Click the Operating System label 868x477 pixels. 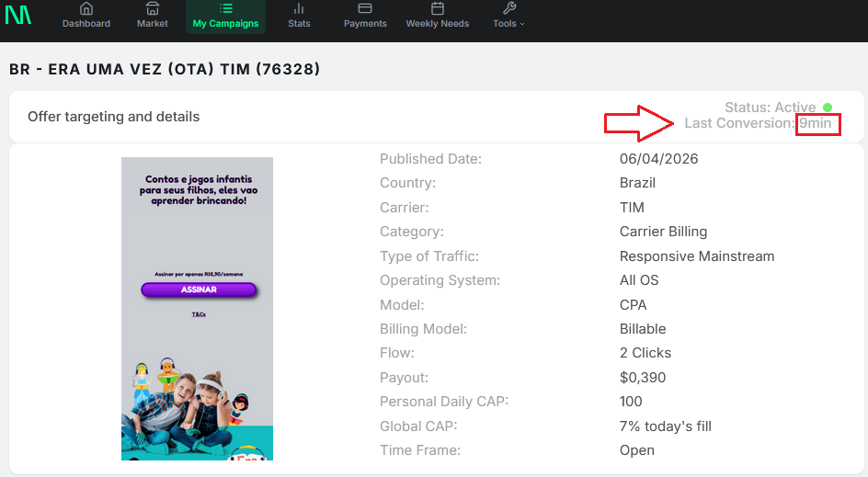440,280
